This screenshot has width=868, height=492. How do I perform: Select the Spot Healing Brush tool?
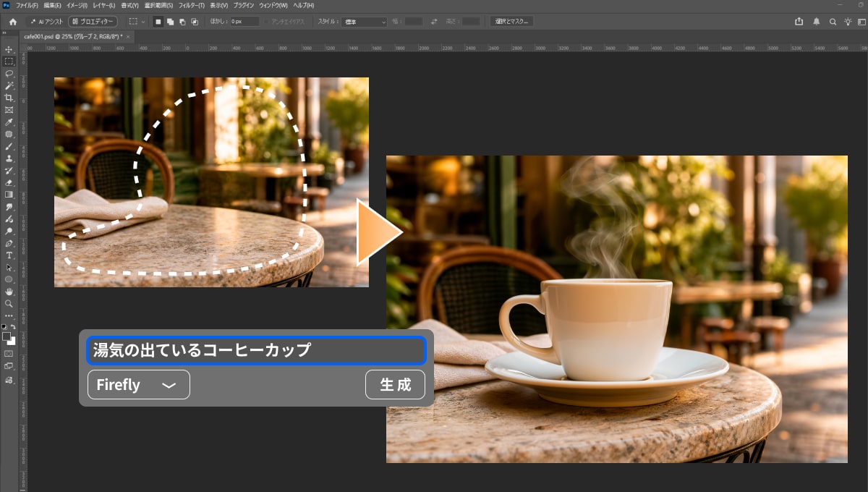(9, 134)
